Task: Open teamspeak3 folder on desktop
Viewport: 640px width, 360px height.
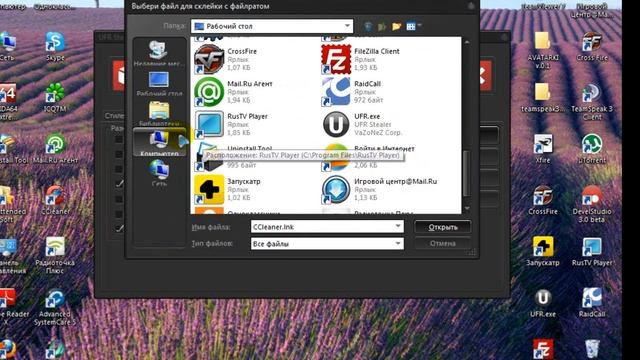Action: tap(542, 98)
